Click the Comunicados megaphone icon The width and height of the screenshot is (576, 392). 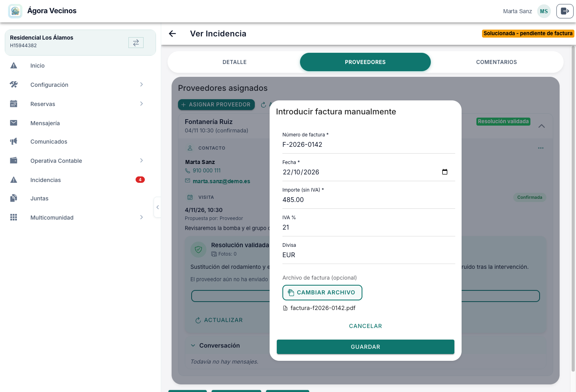[14, 142]
